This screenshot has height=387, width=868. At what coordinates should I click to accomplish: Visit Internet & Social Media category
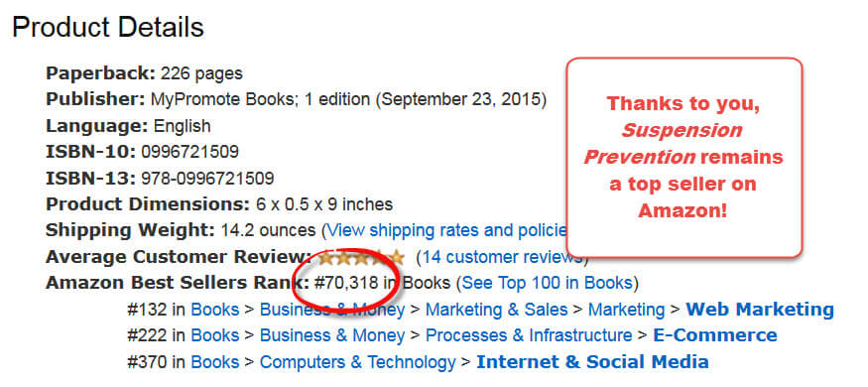[x=592, y=362]
